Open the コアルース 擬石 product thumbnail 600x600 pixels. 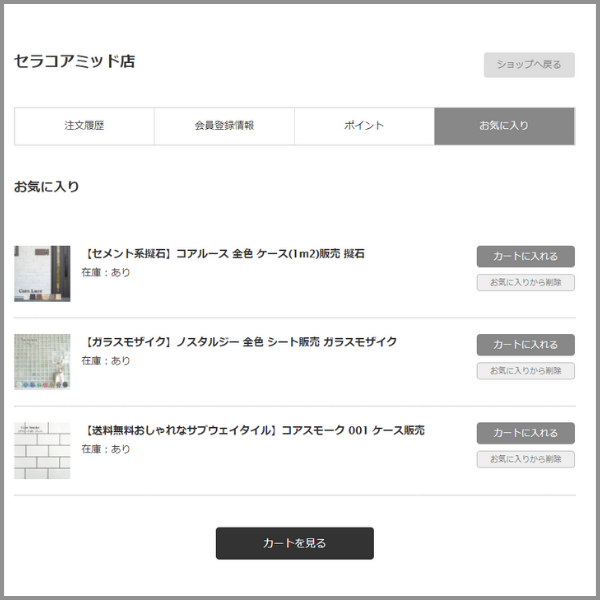pos(42,273)
